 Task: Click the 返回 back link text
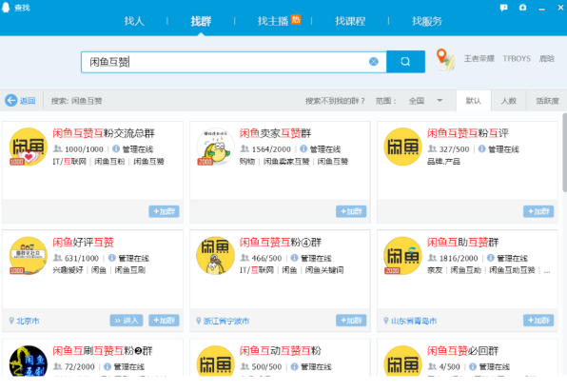click(28, 101)
